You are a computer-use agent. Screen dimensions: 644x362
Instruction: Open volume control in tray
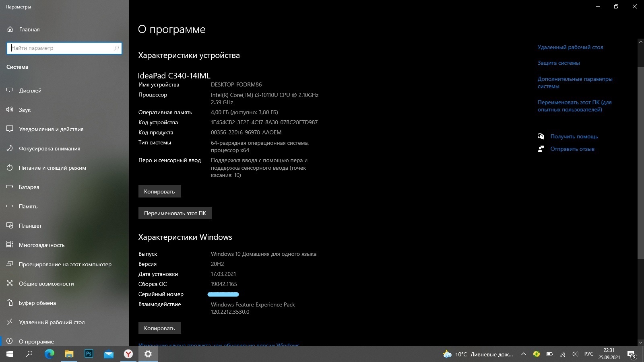click(x=575, y=354)
